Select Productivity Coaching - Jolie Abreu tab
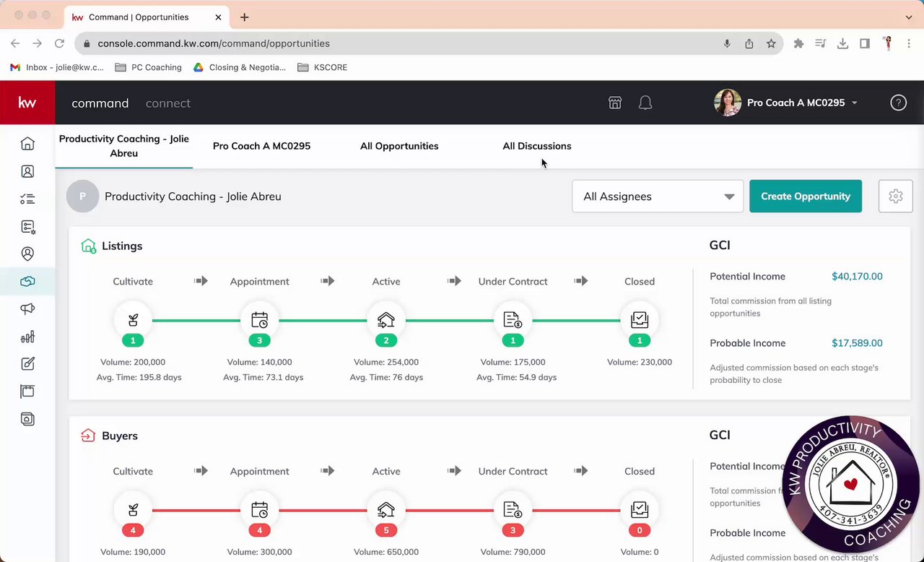The width and height of the screenshot is (924, 562). click(124, 146)
